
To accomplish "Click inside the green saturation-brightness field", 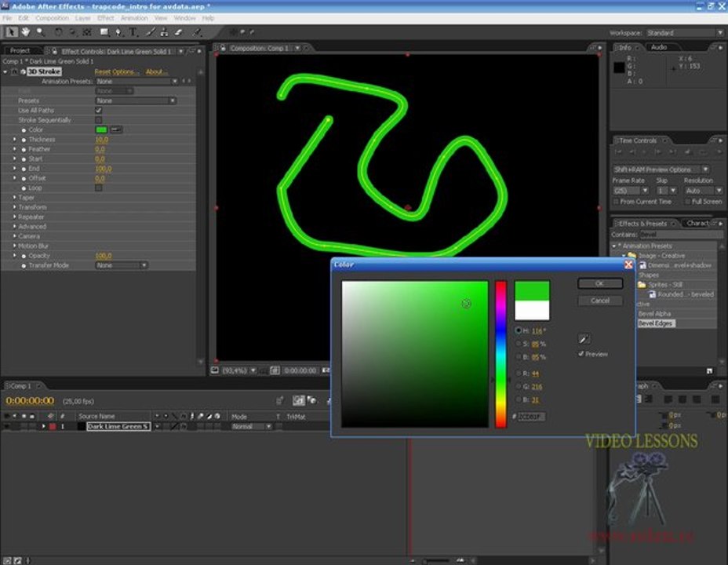I will pos(415,354).
